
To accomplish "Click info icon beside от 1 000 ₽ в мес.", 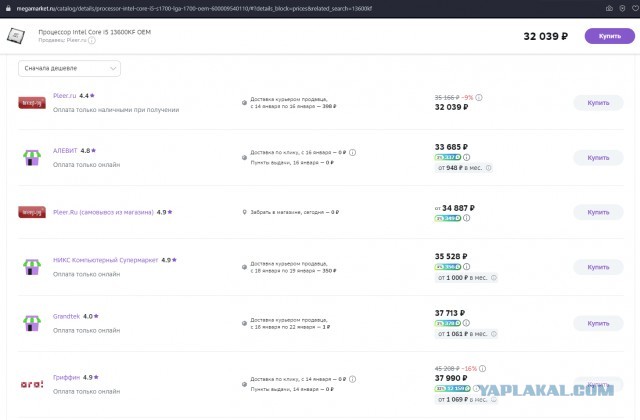I will click(x=494, y=278).
